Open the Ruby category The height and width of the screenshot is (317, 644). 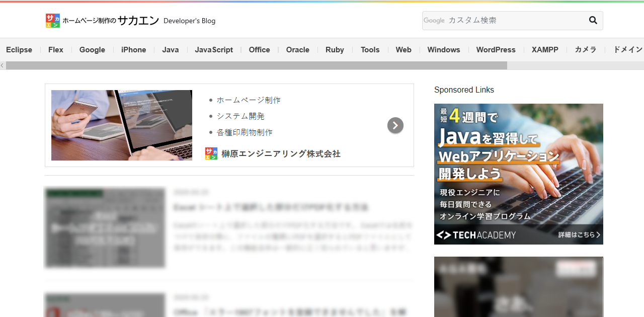tap(335, 50)
